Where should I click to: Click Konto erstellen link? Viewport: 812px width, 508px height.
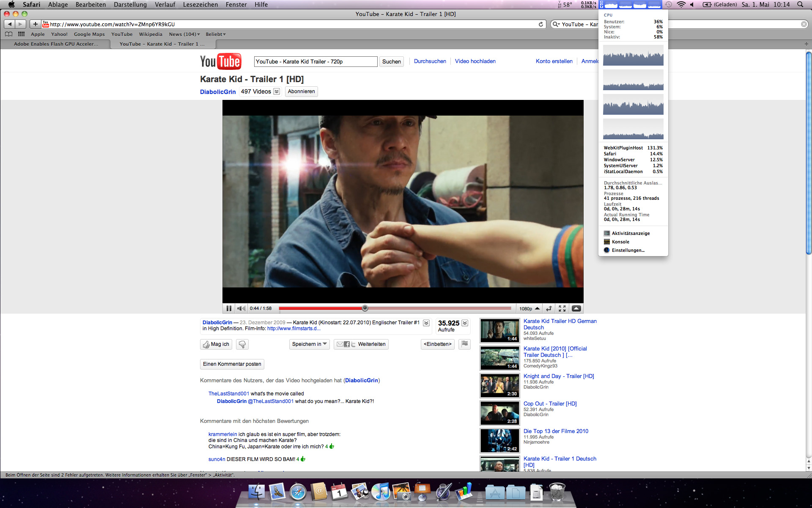[x=554, y=61]
